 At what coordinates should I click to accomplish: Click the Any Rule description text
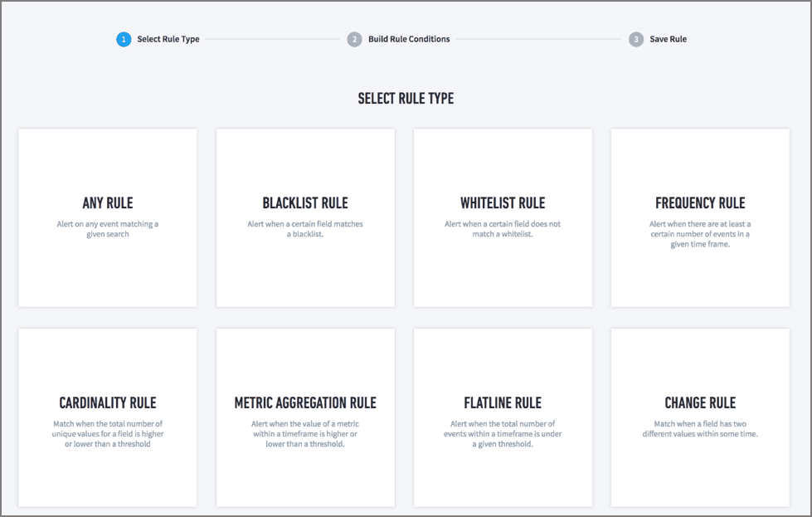point(107,228)
